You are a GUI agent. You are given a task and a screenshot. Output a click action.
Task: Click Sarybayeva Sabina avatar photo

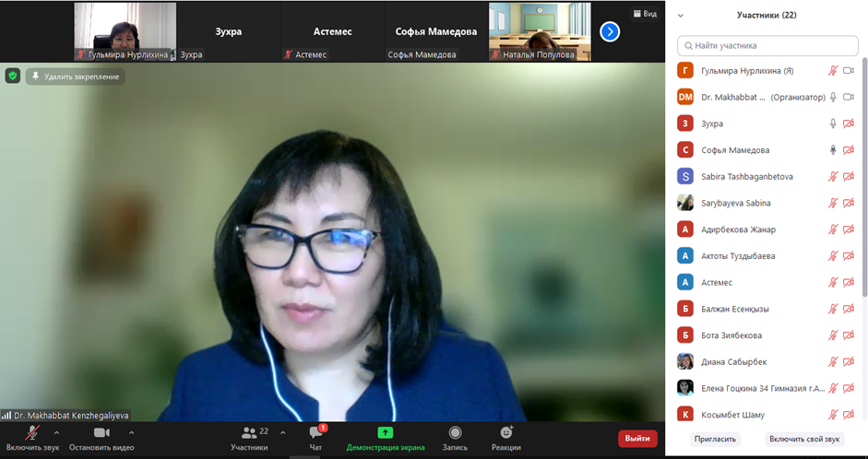(685, 203)
